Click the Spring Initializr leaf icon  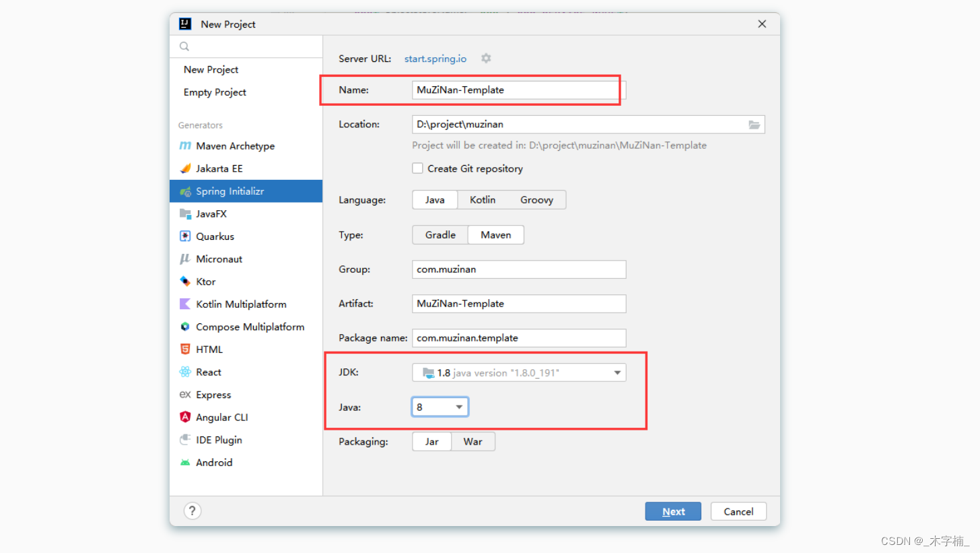point(185,191)
